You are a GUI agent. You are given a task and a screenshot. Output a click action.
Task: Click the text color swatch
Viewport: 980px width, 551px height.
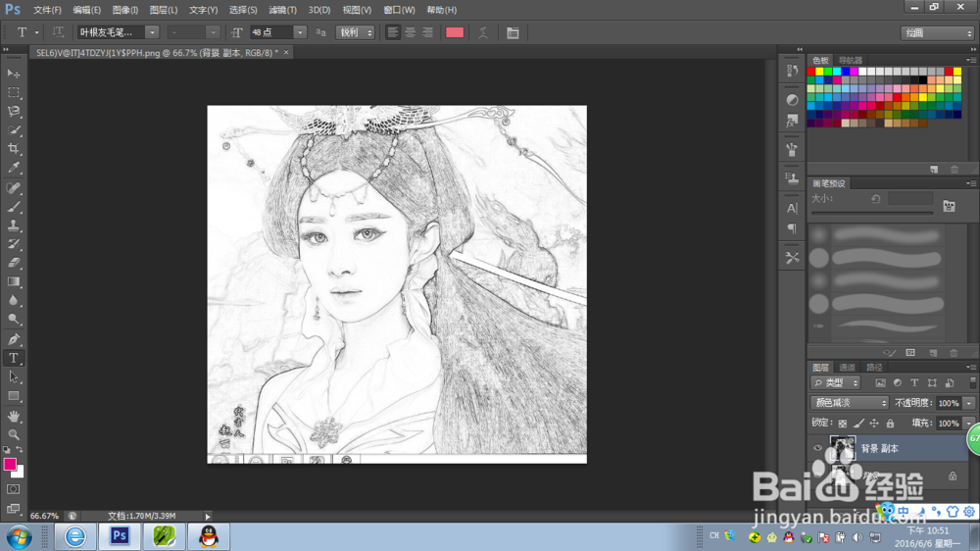pos(455,32)
